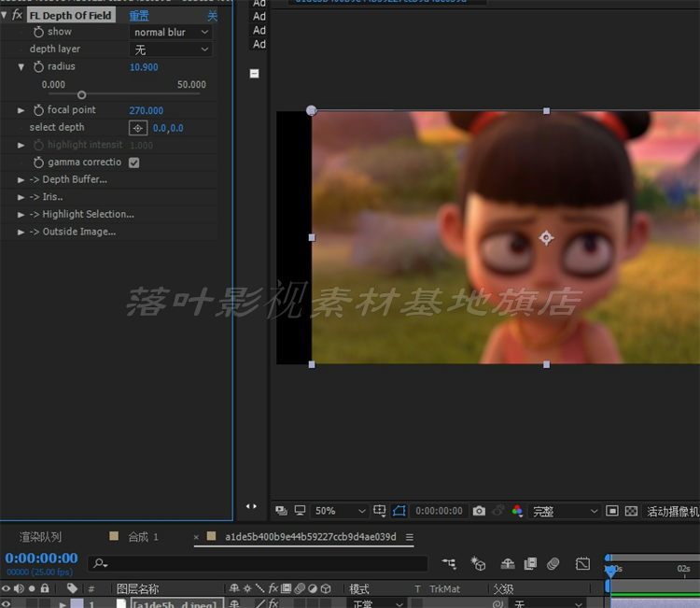700x608 pixels.
Task: Expand the Iris group
Action: pyautogui.click(x=21, y=197)
